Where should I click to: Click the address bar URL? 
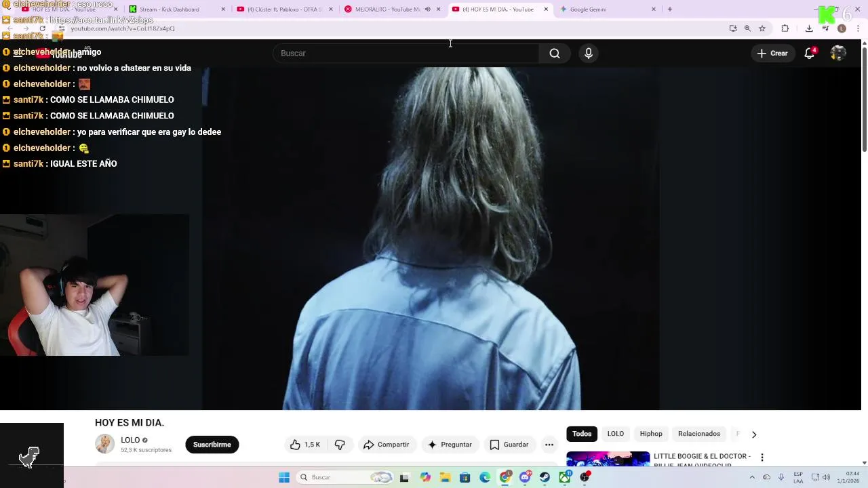pyautogui.click(x=122, y=28)
